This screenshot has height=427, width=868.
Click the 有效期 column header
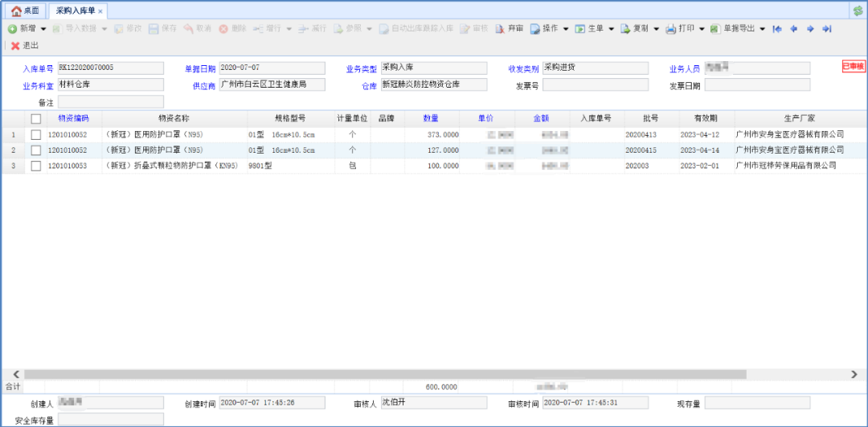pyautogui.click(x=706, y=118)
